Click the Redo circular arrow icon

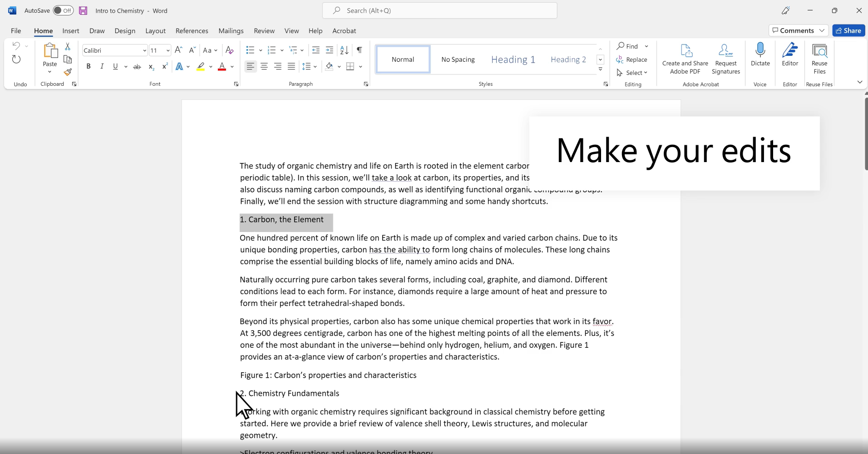point(16,59)
